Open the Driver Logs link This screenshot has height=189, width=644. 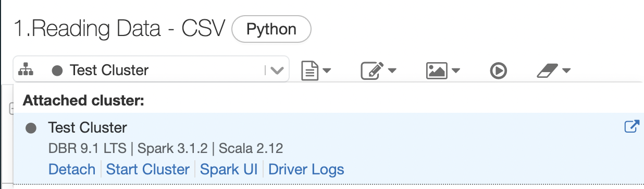click(x=306, y=169)
